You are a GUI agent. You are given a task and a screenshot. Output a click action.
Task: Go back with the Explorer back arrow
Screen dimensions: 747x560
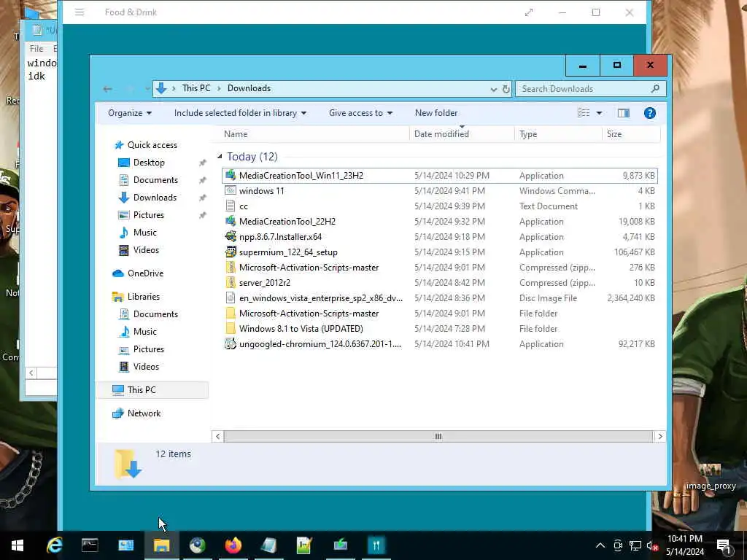[108, 88]
